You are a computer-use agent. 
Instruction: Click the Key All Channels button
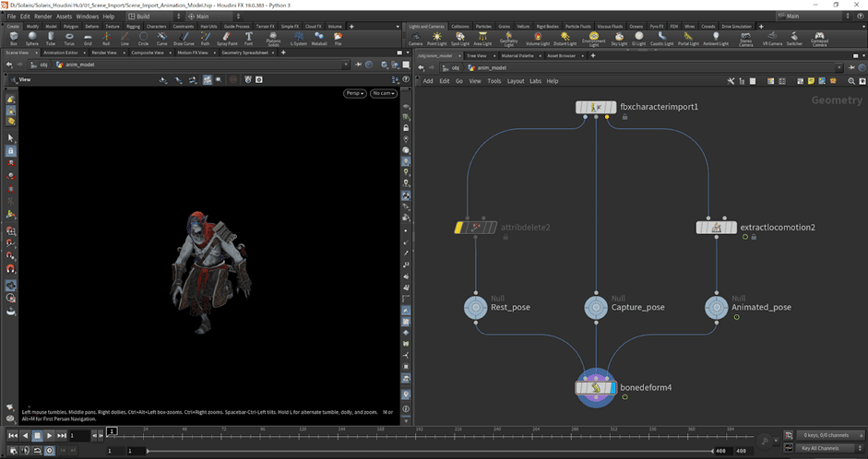point(818,448)
